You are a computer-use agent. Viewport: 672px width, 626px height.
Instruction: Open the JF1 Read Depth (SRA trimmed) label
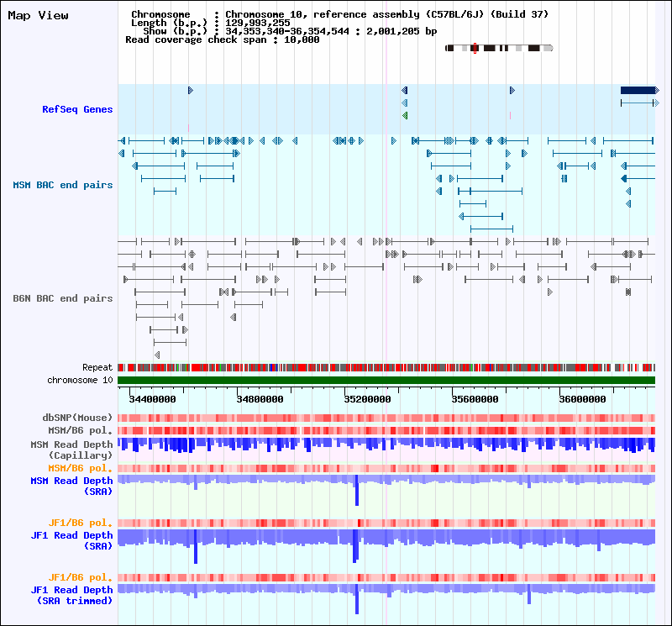(x=71, y=595)
